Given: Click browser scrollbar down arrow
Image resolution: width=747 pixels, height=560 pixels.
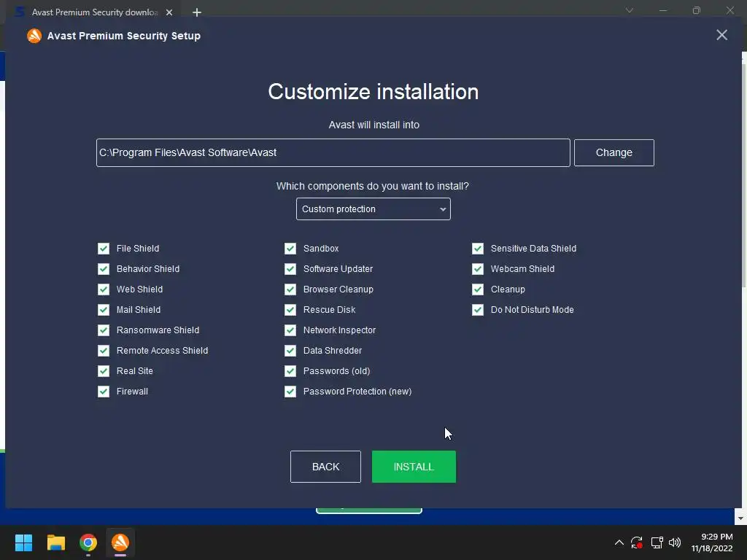Looking at the screenshot, I should [740, 518].
